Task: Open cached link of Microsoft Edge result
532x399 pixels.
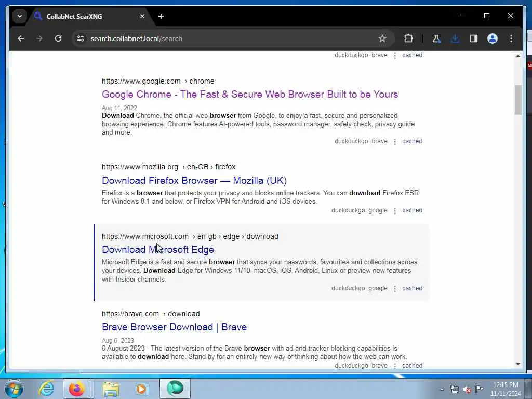Action: 412,288
